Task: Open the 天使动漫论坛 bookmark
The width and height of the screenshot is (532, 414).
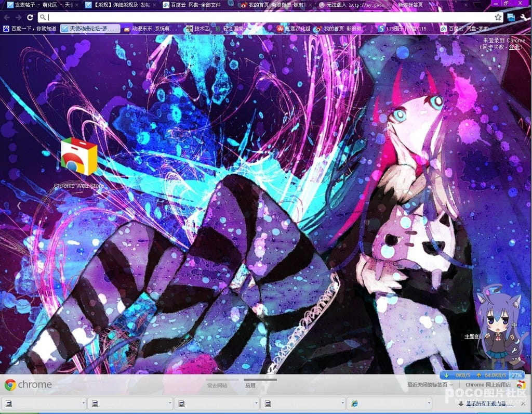Action: [x=90, y=29]
